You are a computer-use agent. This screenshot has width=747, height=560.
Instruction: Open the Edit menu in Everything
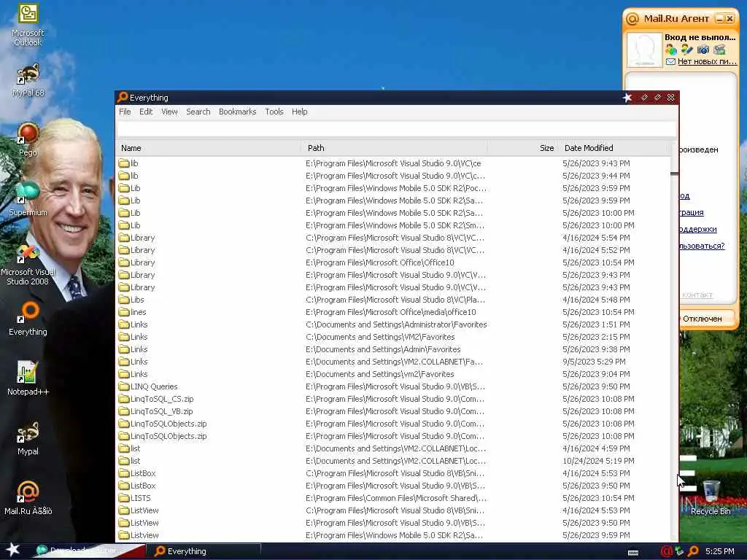[146, 112]
